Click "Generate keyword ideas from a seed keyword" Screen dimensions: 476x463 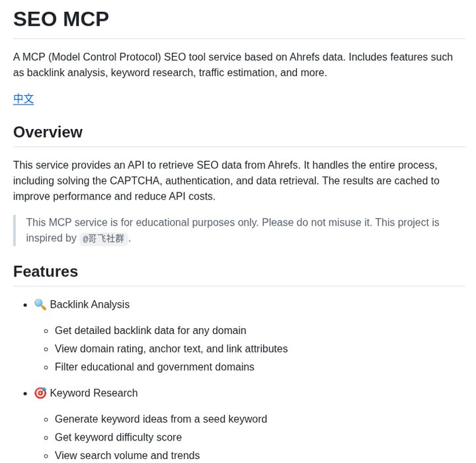161,419
